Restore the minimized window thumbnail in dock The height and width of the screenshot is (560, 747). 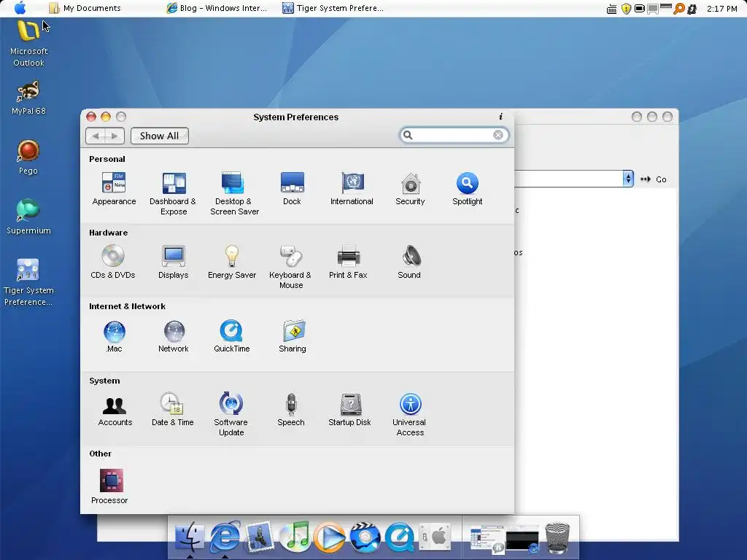487,539
